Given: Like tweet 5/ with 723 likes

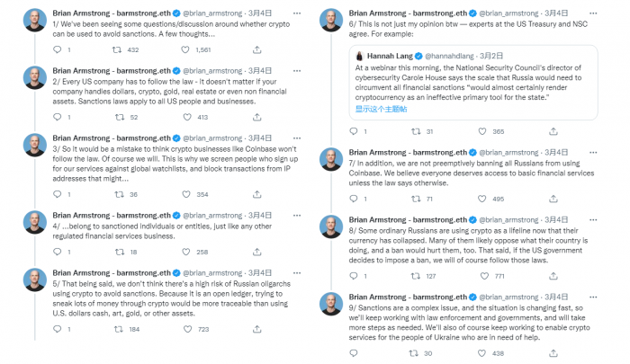Looking at the screenshot, I should pos(185,330).
